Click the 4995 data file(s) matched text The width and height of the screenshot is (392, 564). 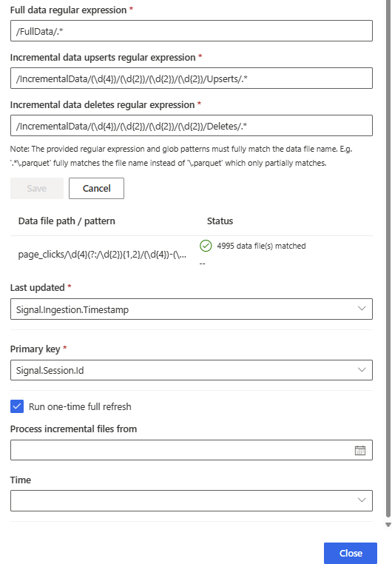tap(261, 246)
